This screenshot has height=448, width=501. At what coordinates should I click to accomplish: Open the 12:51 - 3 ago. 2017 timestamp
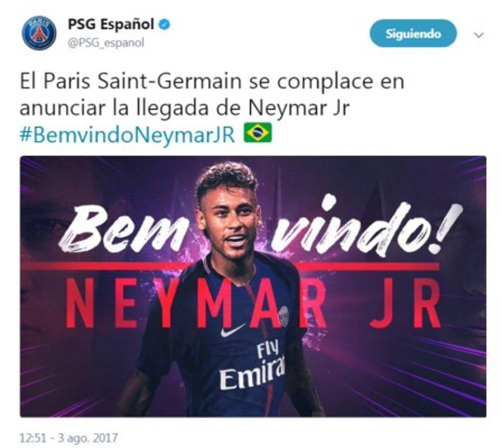click(69, 438)
